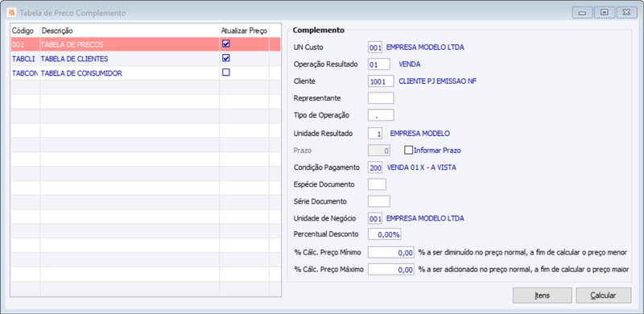Click the app icon in title bar

click(11, 13)
